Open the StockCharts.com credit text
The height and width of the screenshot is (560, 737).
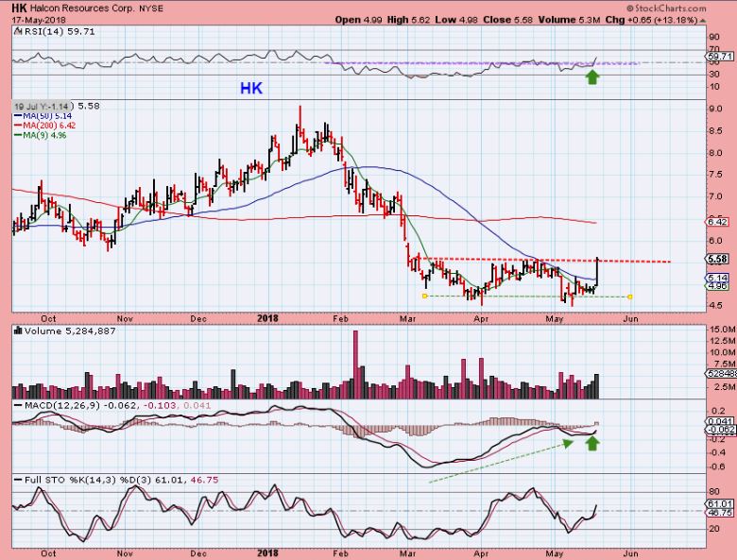(666, 8)
